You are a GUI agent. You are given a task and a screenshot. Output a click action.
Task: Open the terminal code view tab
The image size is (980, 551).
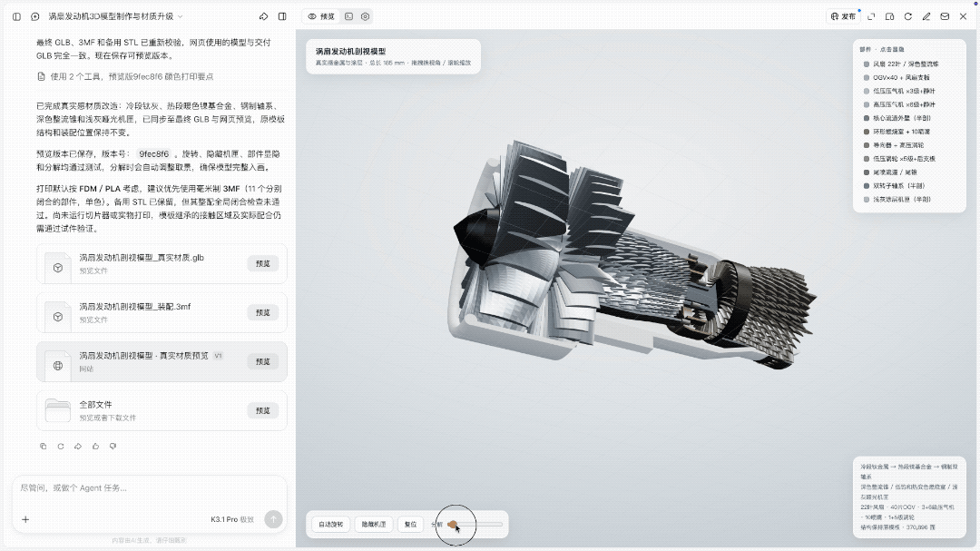[348, 16]
